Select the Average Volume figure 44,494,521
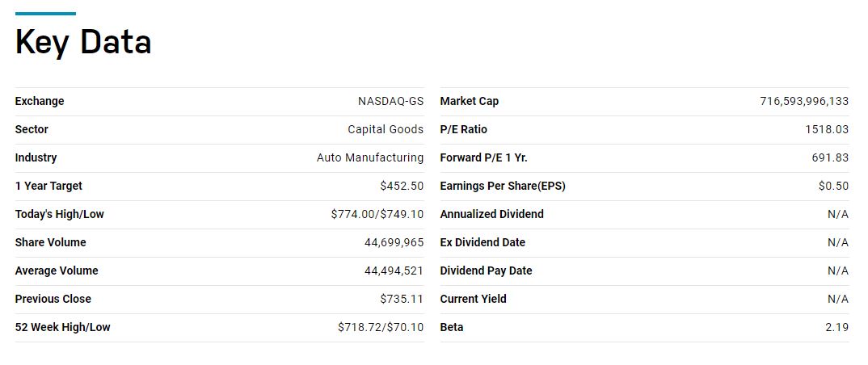The width and height of the screenshot is (868, 365). click(x=394, y=271)
